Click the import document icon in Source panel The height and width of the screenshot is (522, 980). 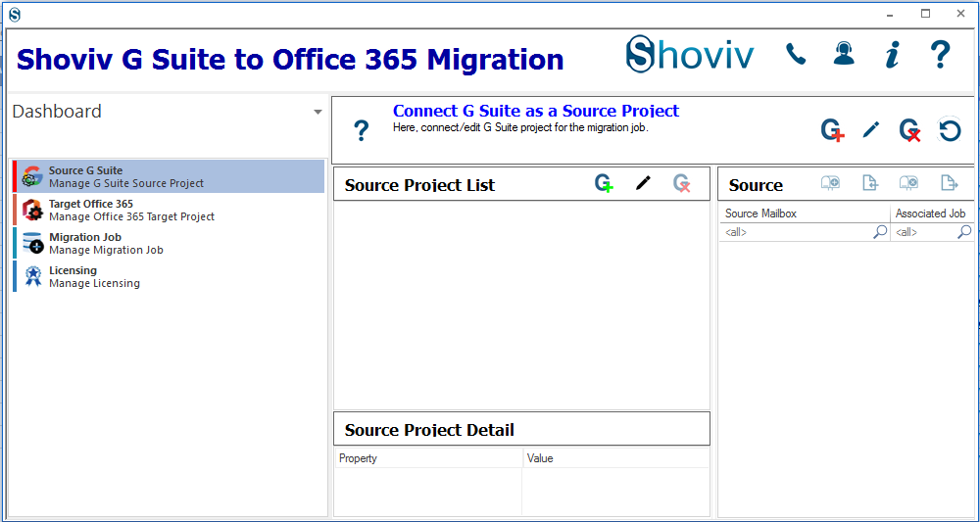click(x=870, y=183)
